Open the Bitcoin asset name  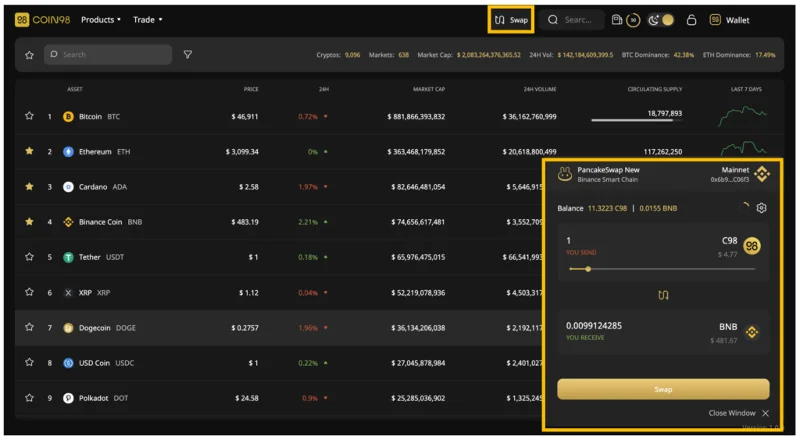90,117
